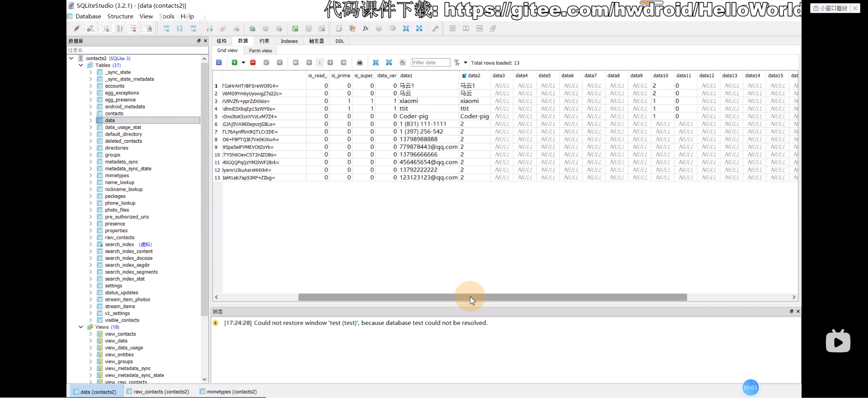Click the page number 1 box
The image size is (868, 398).
(320, 62)
